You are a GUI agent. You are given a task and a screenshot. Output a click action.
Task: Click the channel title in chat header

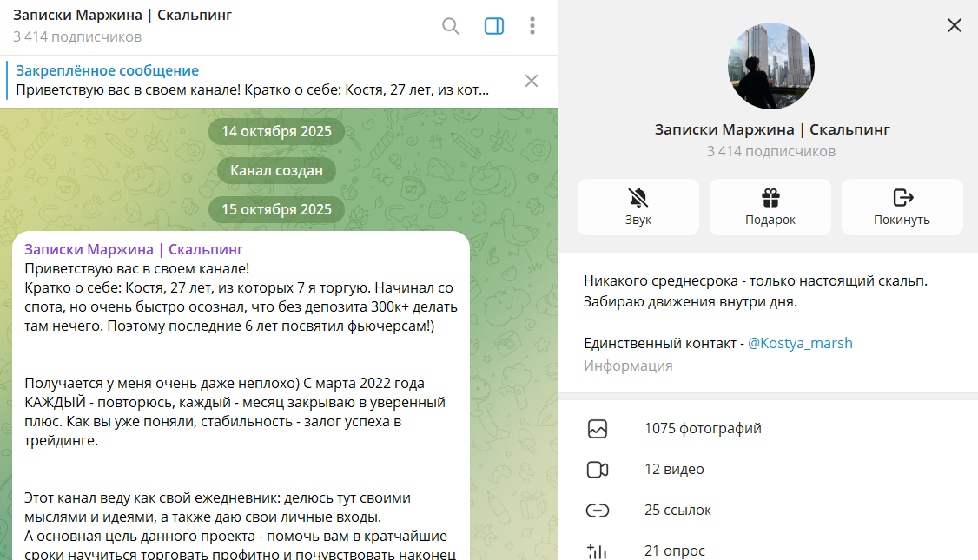pos(122,15)
